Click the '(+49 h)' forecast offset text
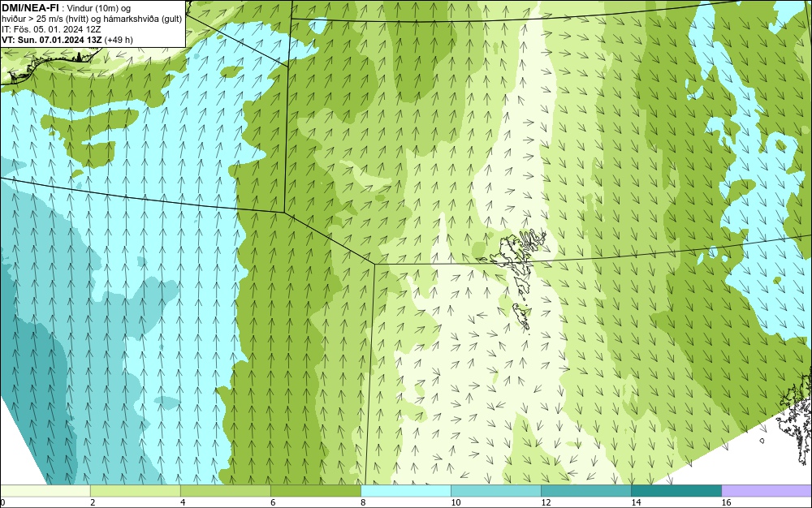The image size is (812, 508). point(119,40)
